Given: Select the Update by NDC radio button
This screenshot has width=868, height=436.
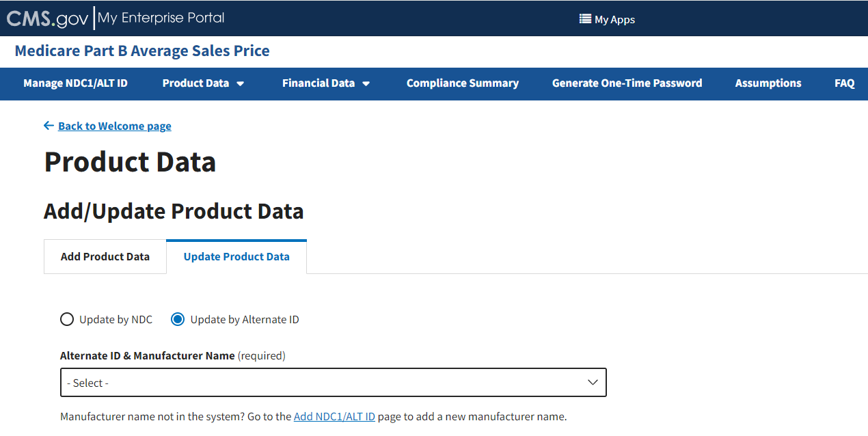Looking at the screenshot, I should coord(67,319).
